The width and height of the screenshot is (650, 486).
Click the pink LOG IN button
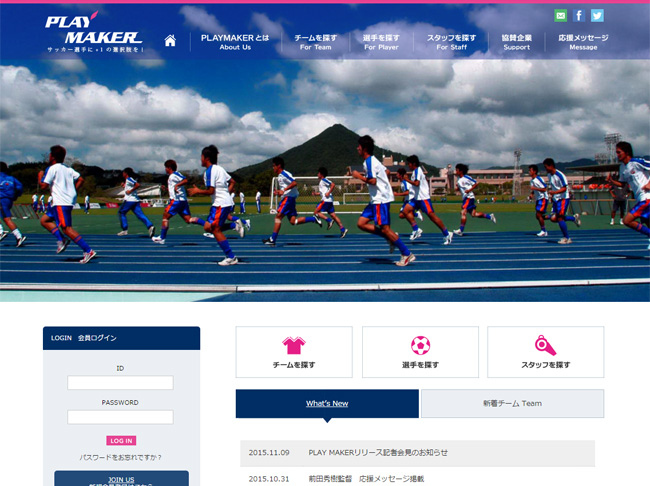click(121, 440)
